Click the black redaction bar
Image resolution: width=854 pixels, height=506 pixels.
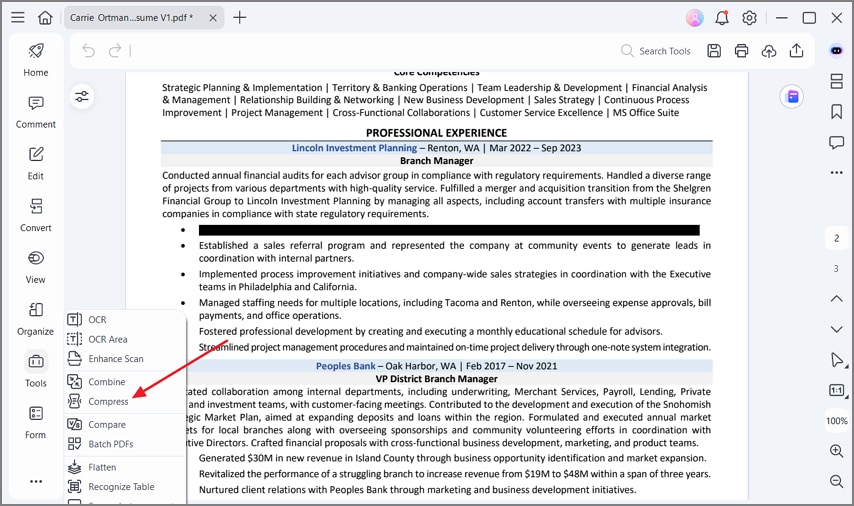[x=449, y=230]
